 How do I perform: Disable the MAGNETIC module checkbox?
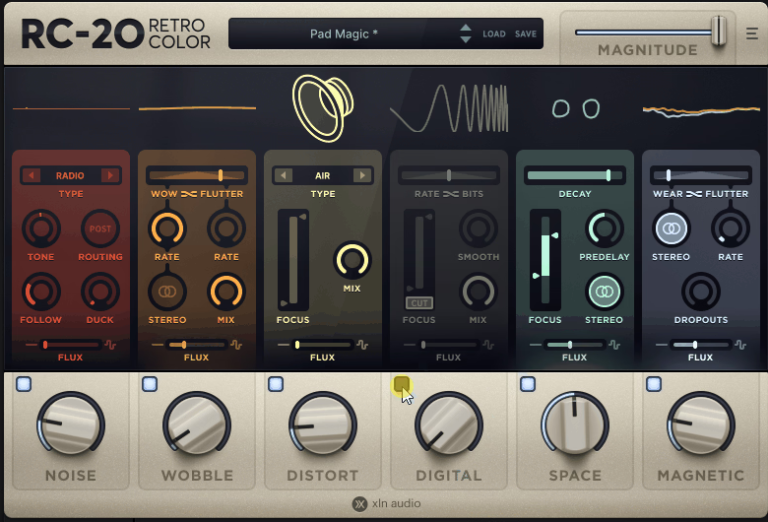coord(654,384)
